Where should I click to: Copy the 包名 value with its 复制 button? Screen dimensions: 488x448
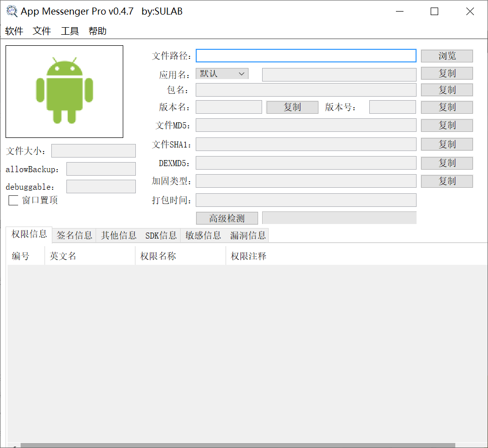click(x=446, y=90)
